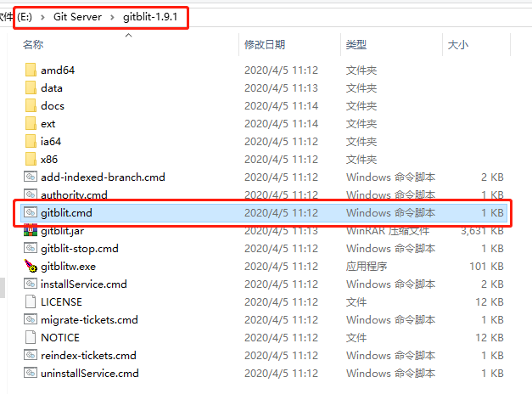This screenshot has width=532, height=394.
Task: Select the gitblit.cmd file name
Action: point(66,212)
